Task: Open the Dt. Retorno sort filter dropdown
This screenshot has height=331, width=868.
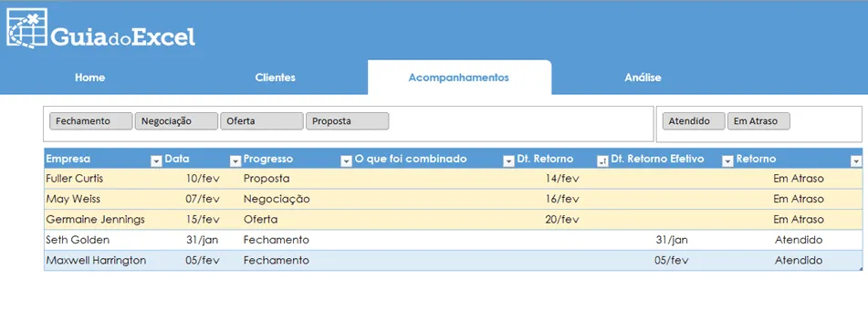Action: point(602,160)
